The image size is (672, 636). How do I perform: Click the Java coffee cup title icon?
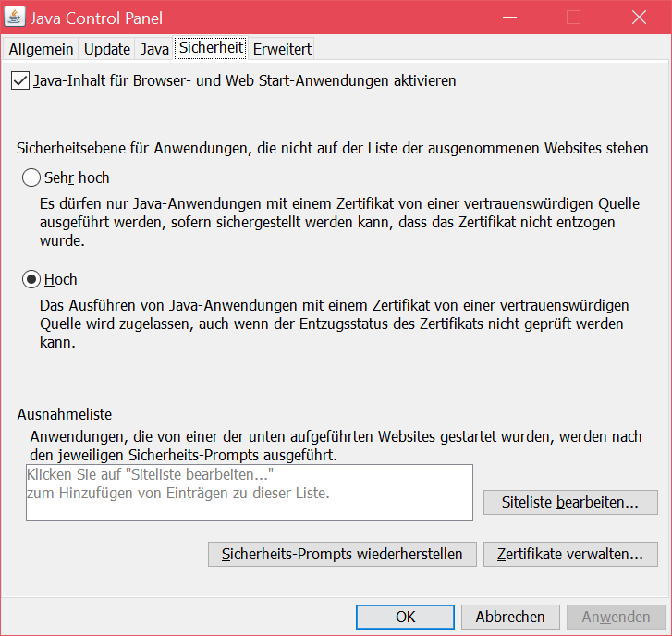coord(15,18)
